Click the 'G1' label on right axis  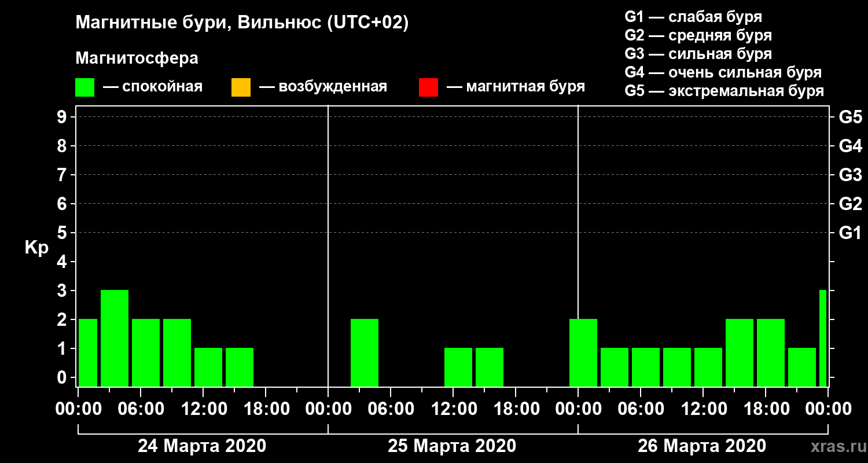(850, 233)
